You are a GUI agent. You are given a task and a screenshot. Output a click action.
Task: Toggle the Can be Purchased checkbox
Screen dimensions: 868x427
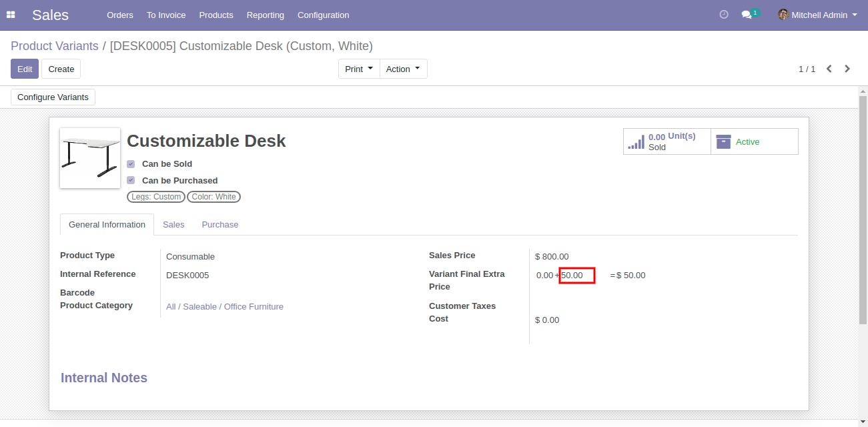[x=131, y=181]
